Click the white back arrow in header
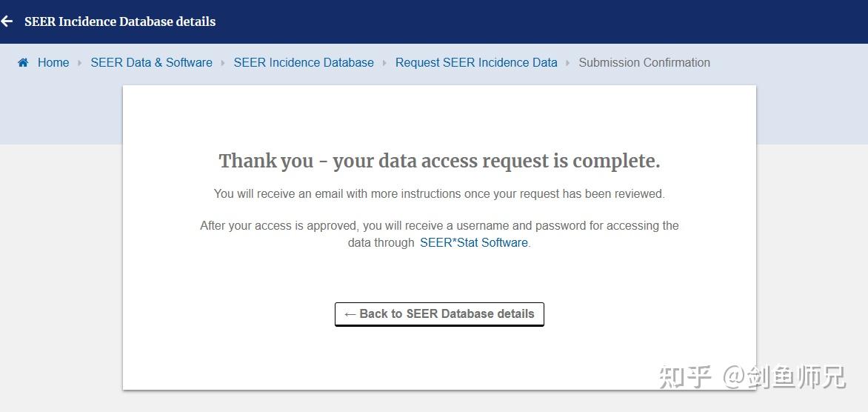Viewport: 868px width, 412px height. coord(7,21)
